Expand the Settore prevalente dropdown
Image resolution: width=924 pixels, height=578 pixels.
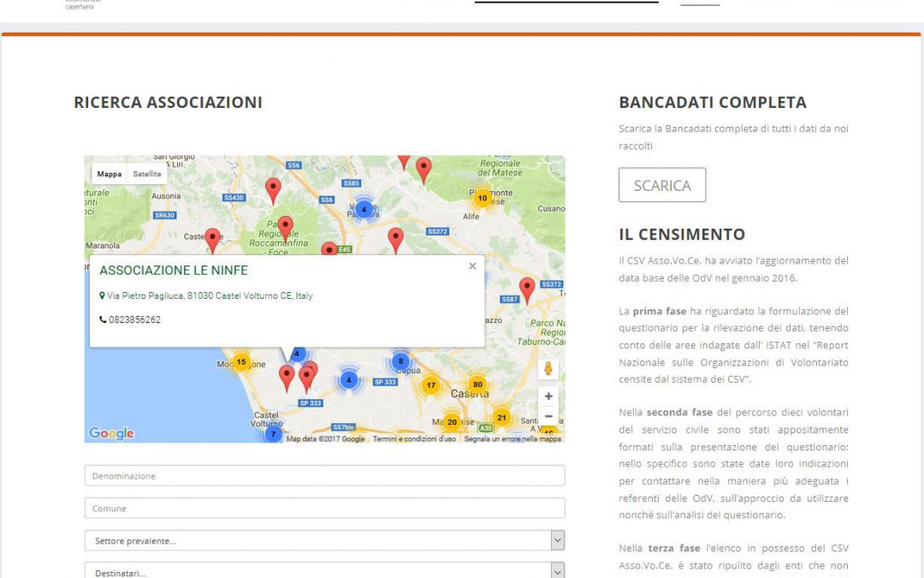[x=325, y=540]
